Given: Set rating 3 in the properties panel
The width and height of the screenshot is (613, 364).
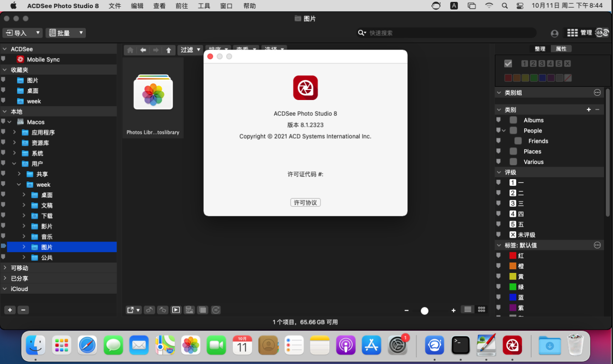Looking at the screenshot, I should click(x=541, y=63).
